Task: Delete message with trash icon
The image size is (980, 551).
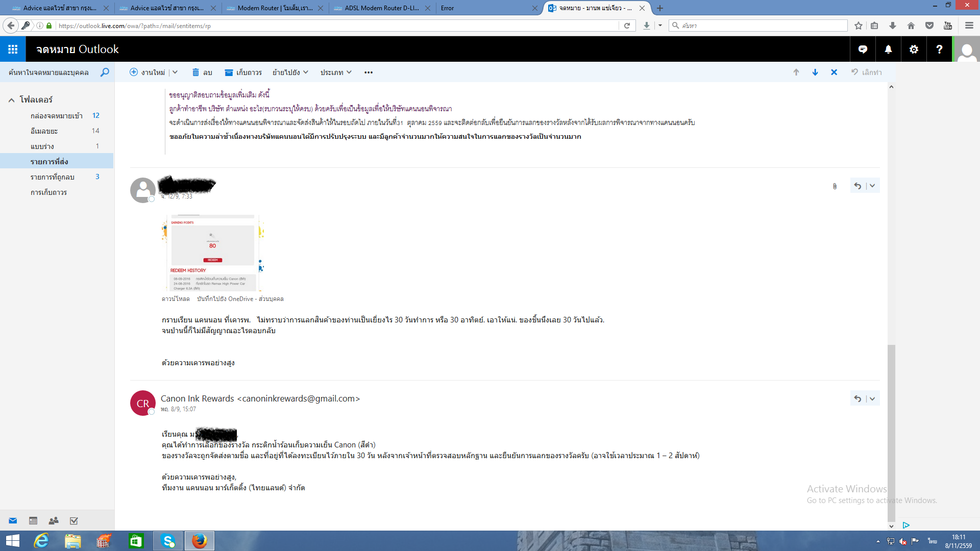Action: click(x=202, y=72)
